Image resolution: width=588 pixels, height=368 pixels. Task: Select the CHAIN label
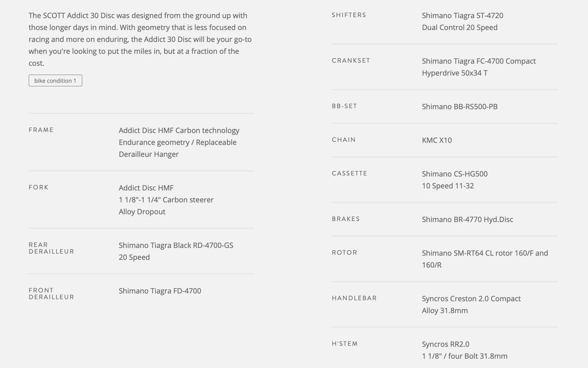pos(344,140)
